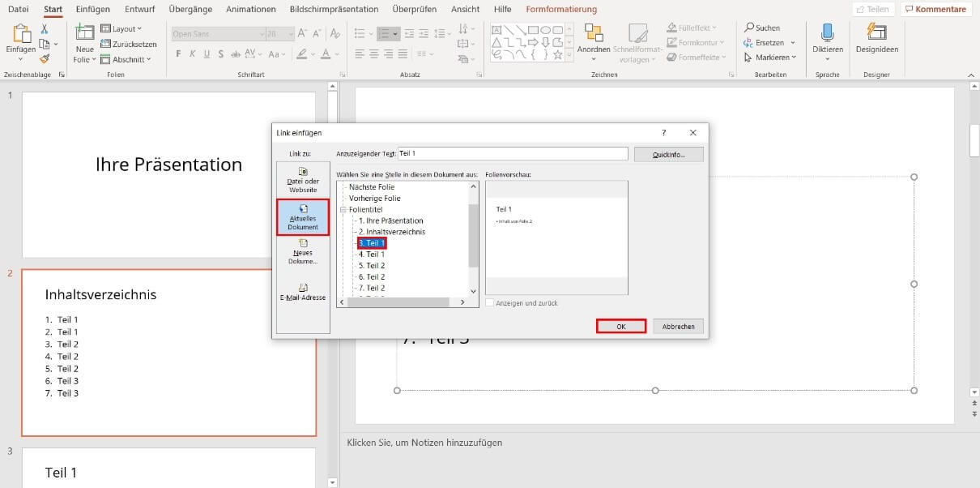Click the Teilen share button
Image resolution: width=980 pixels, height=488 pixels.
[873, 9]
